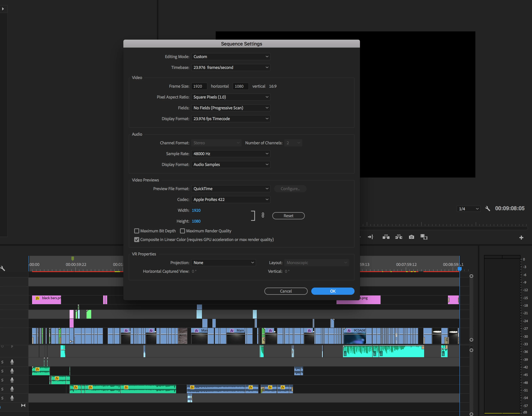Open Program Monitor wrench settings
Screen dimensions: 532x416
[x=487, y=209]
